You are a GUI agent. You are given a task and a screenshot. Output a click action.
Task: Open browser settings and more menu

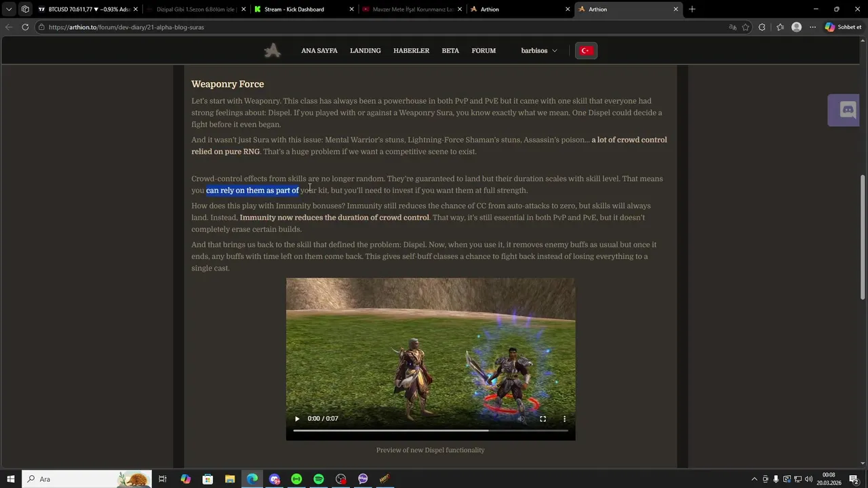[812, 27]
